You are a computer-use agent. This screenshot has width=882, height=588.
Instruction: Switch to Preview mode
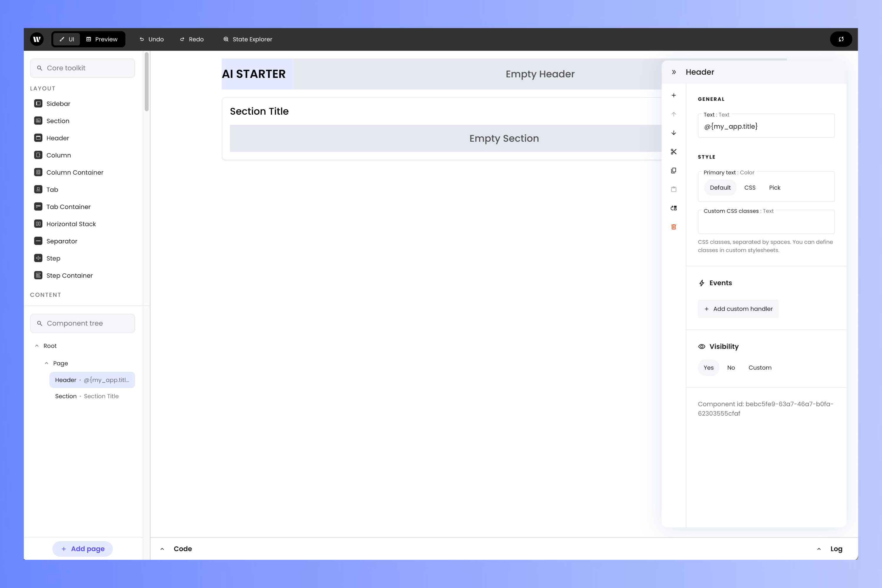click(102, 39)
